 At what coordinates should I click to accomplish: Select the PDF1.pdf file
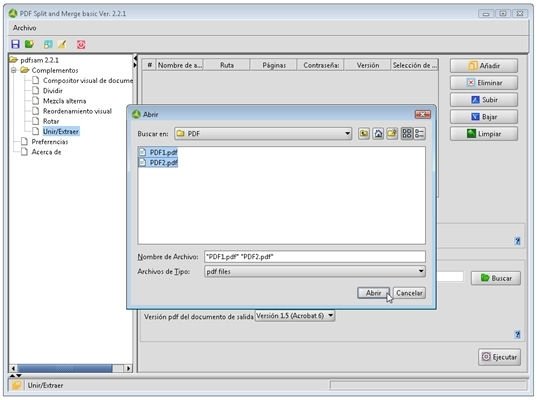158,152
